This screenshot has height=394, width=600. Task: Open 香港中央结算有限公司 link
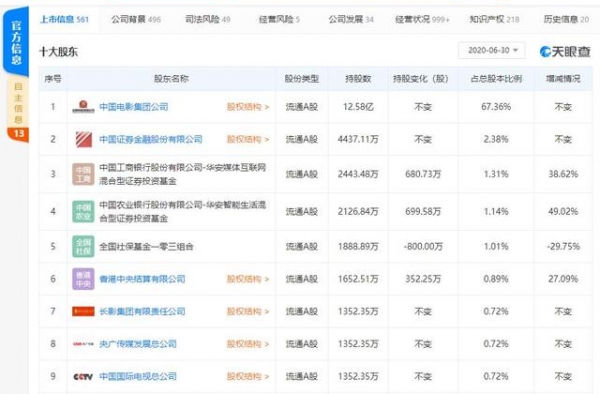(x=142, y=279)
